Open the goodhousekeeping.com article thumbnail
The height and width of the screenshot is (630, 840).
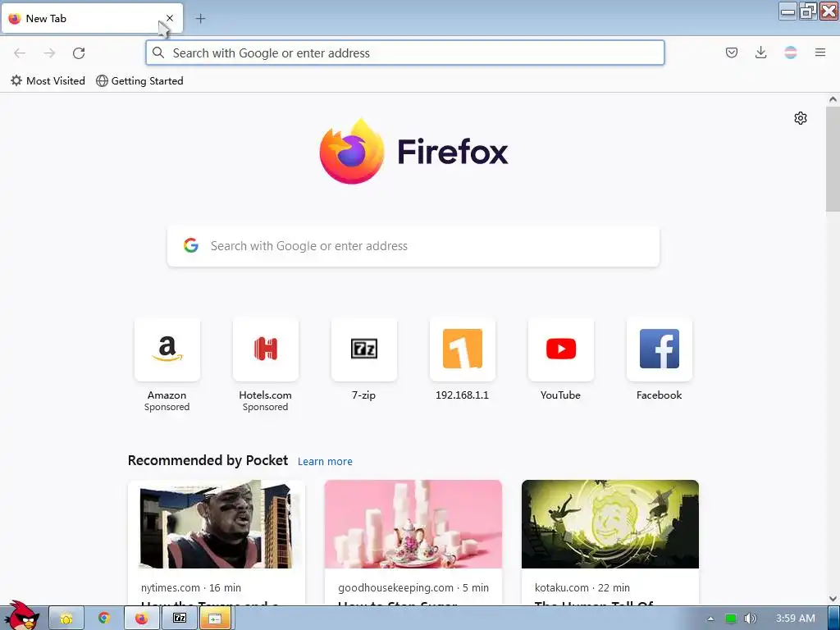(413, 524)
